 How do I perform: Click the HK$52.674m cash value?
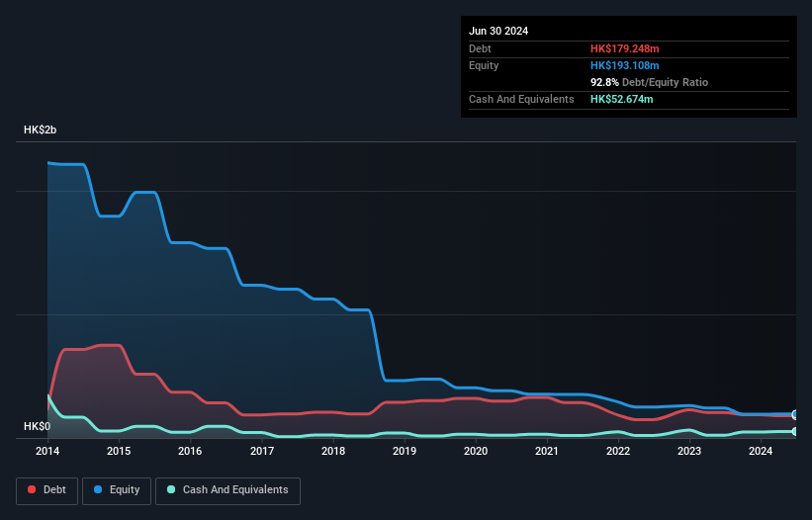click(x=621, y=99)
